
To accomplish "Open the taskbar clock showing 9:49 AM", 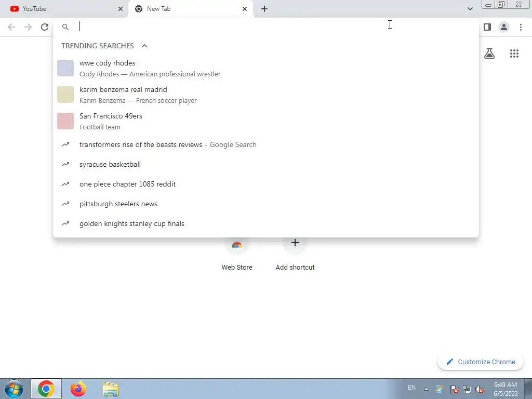I will [x=506, y=389].
